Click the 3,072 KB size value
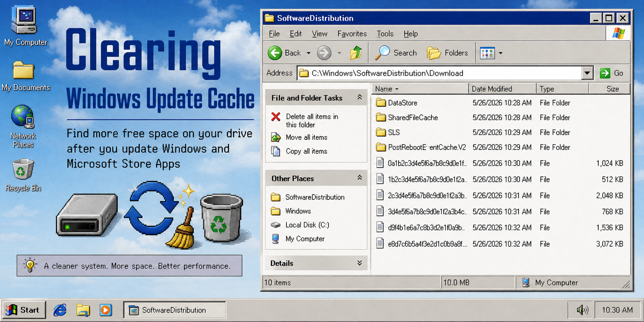 610,244
